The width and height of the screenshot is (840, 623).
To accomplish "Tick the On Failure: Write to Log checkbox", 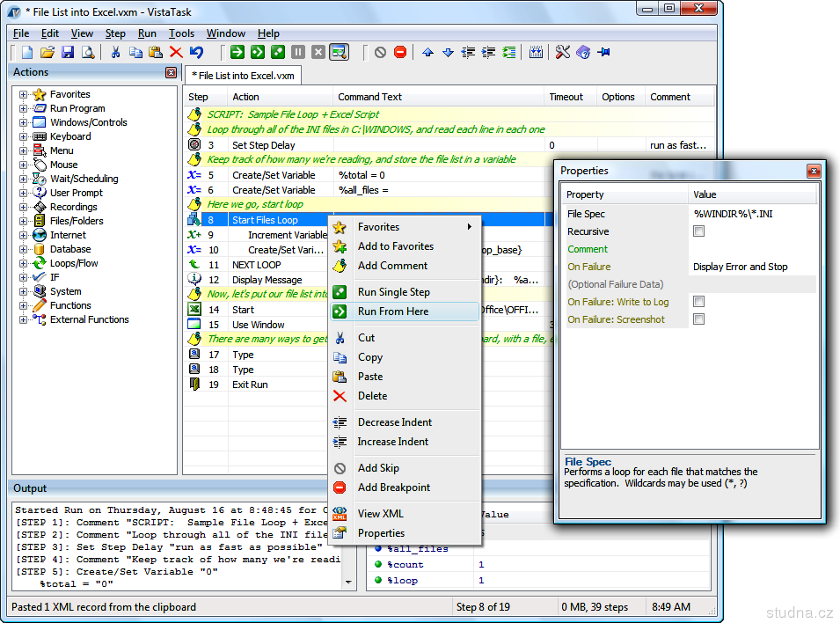I will click(x=698, y=302).
